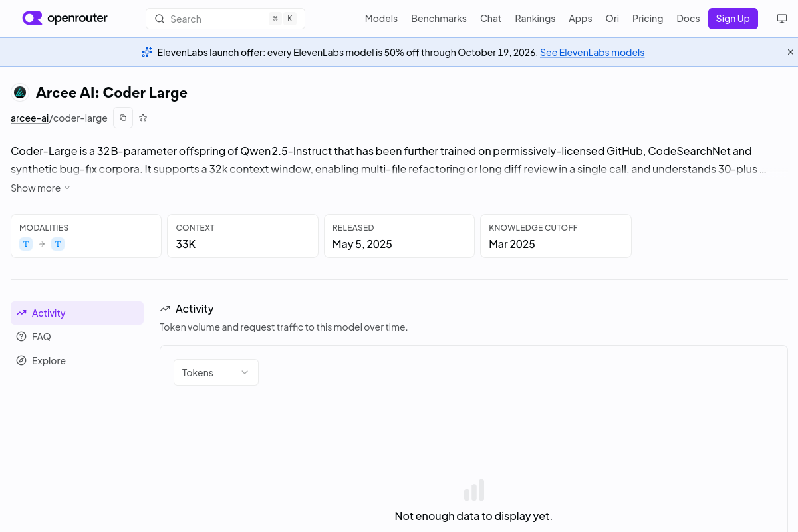Click the input text modality icon
Viewport: 798px width, 532px height.
pyautogui.click(x=26, y=244)
